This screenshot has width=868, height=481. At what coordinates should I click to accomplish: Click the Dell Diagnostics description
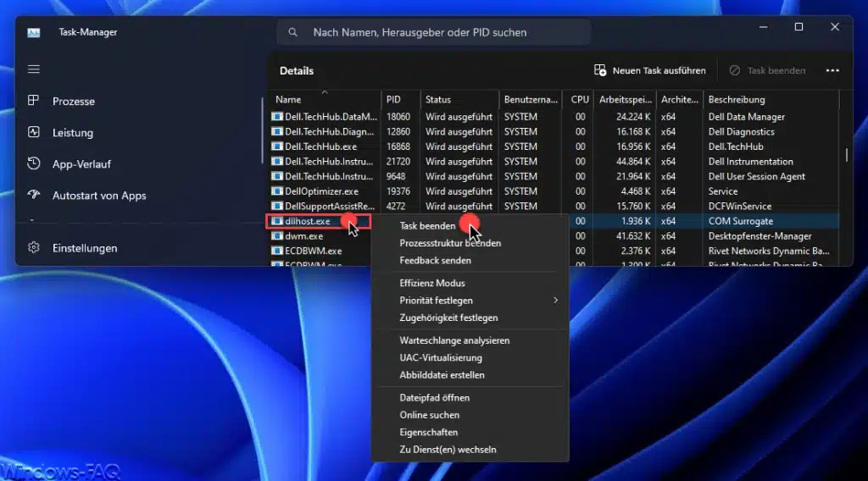click(x=741, y=131)
